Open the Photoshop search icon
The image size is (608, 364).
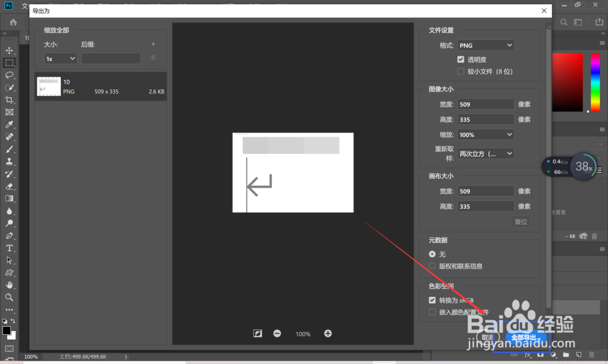coord(564,22)
